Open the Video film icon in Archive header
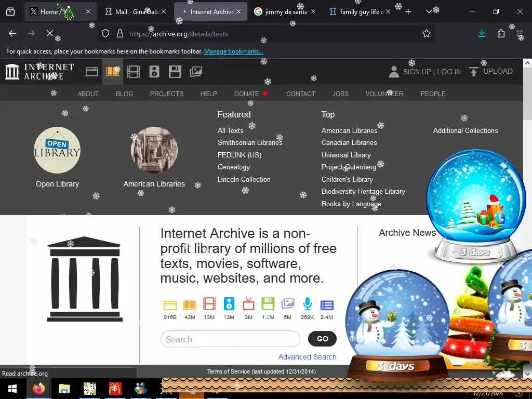This screenshot has height=399, width=532. click(x=134, y=72)
